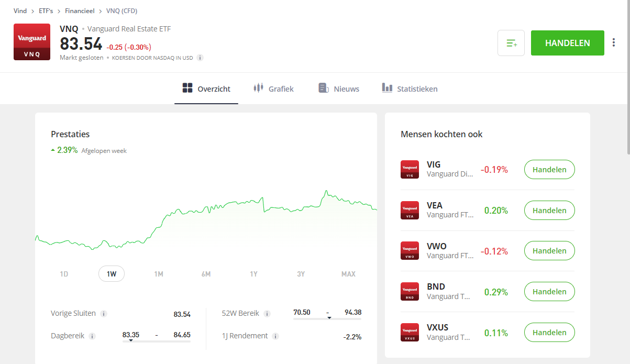Select the MAX chart period
630x364 pixels.
(x=348, y=274)
